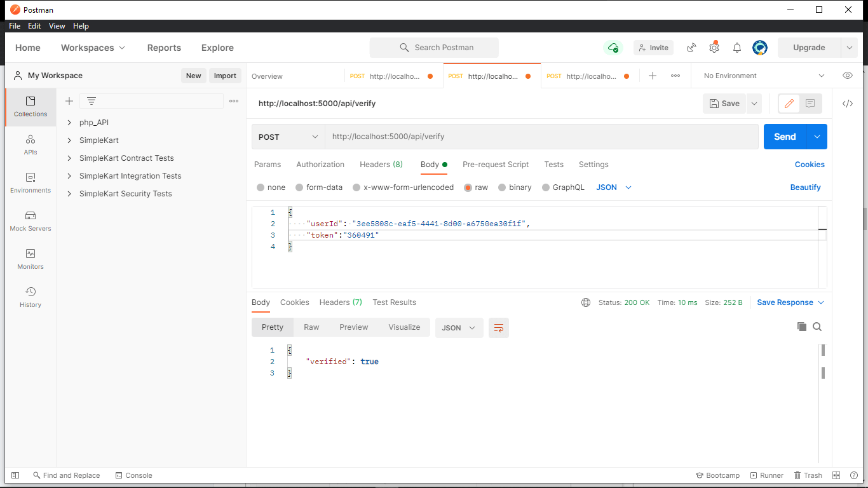Click the response network globe icon
868x488 pixels.
(586, 302)
